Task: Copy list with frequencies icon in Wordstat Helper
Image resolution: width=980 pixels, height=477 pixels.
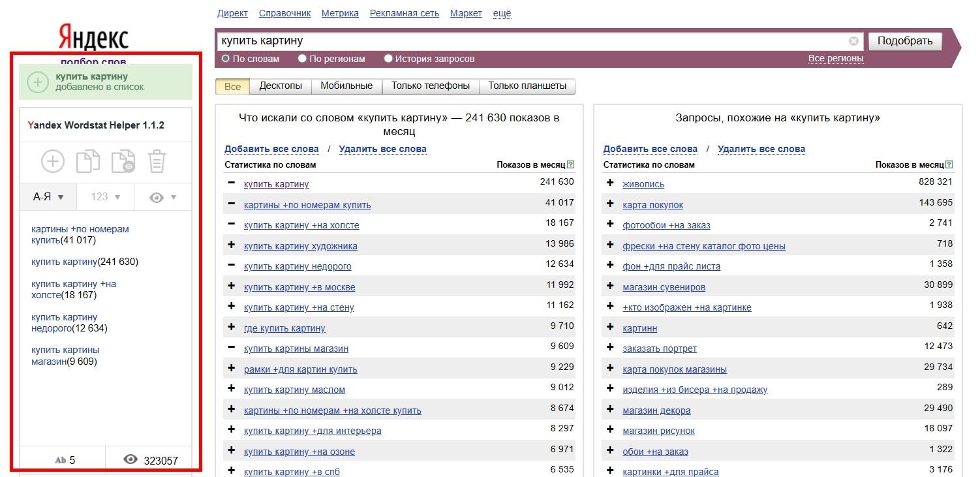Action: (x=123, y=162)
